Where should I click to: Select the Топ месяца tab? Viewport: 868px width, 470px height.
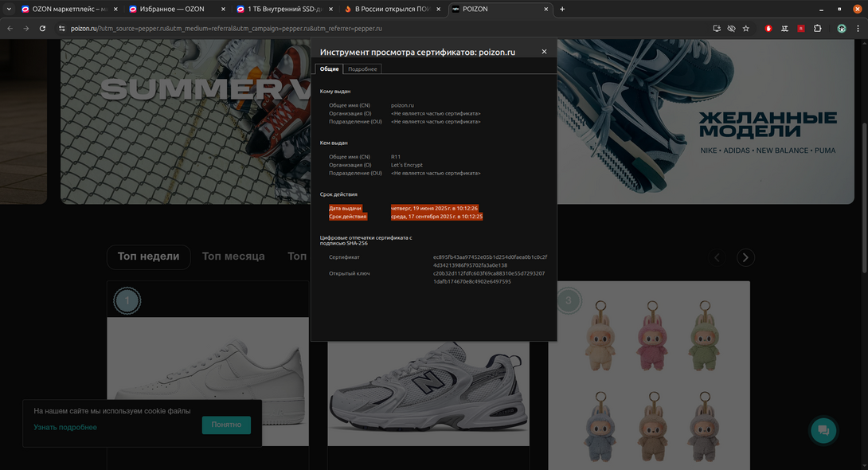[x=233, y=257]
